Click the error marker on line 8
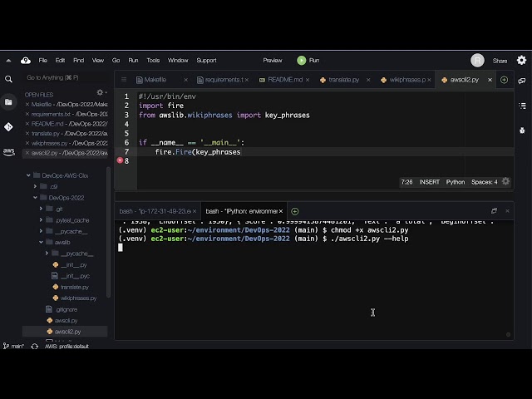The image size is (532, 399). pyautogui.click(x=120, y=160)
